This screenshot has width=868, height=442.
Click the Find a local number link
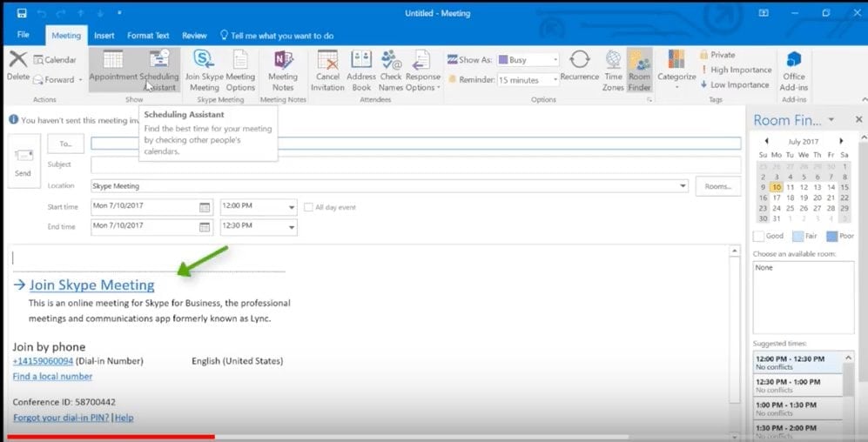(x=52, y=376)
